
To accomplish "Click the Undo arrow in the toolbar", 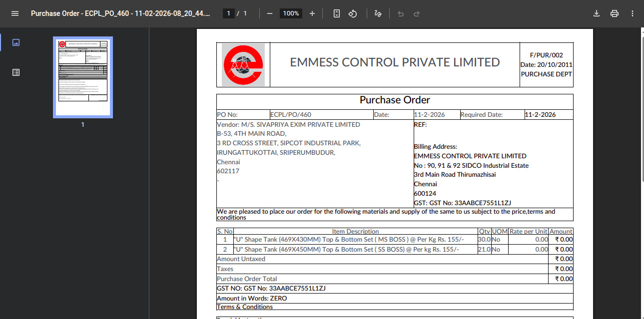I will point(400,13).
